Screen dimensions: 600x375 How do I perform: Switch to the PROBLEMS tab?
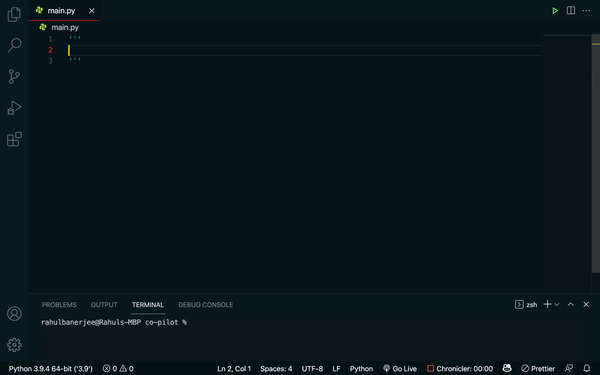pos(59,305)
